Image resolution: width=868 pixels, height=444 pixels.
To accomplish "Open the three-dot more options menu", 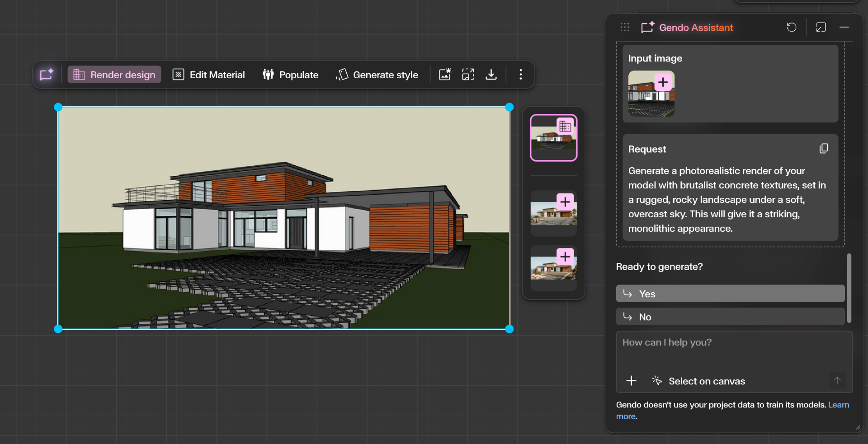I will [521, 75].
